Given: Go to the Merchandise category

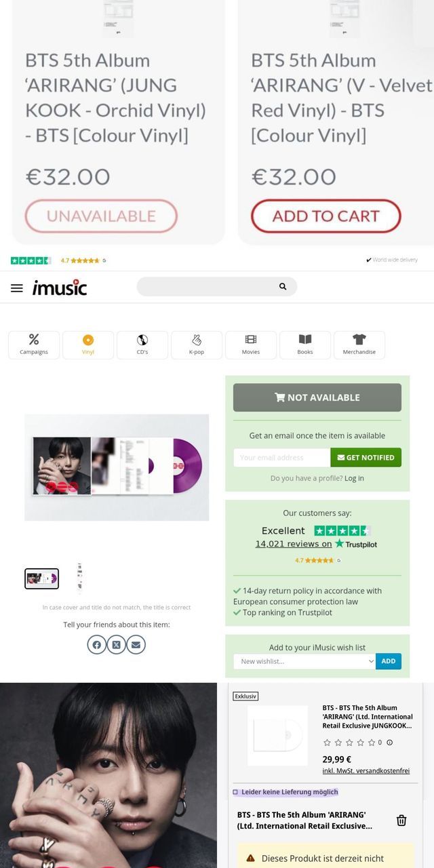Looking at the screenshot, I should (x=359, y=344).
